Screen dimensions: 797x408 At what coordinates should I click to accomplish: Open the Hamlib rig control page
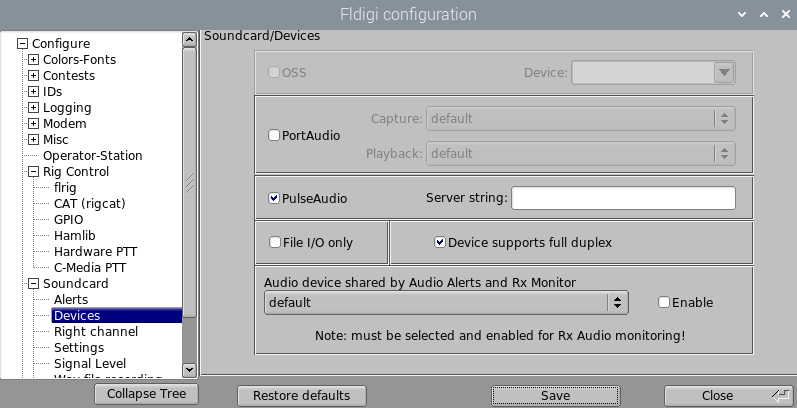click(x=74, y=236)
